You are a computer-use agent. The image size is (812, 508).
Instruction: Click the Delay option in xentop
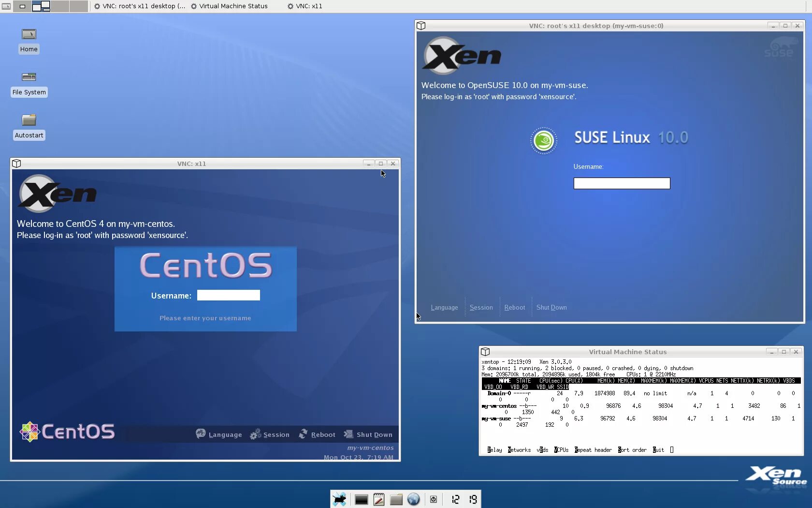tap(495, 450)
